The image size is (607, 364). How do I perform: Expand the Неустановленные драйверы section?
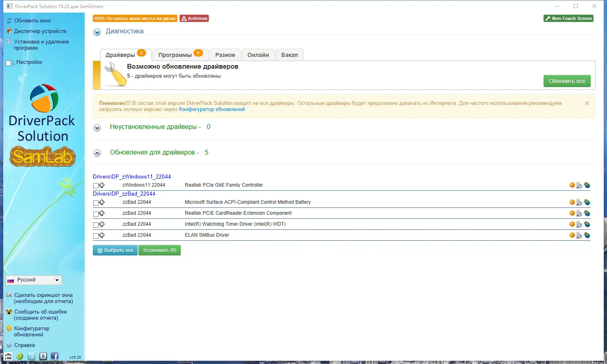tap(97, 128)
